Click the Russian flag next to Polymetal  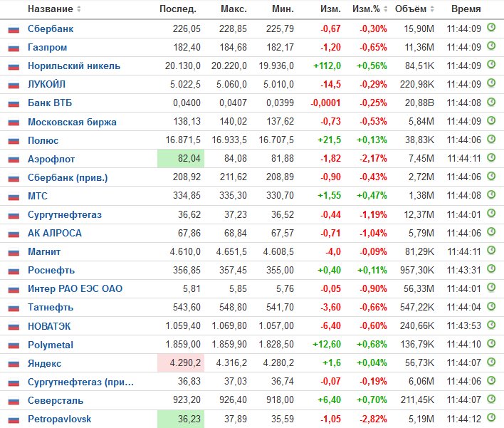14,345
